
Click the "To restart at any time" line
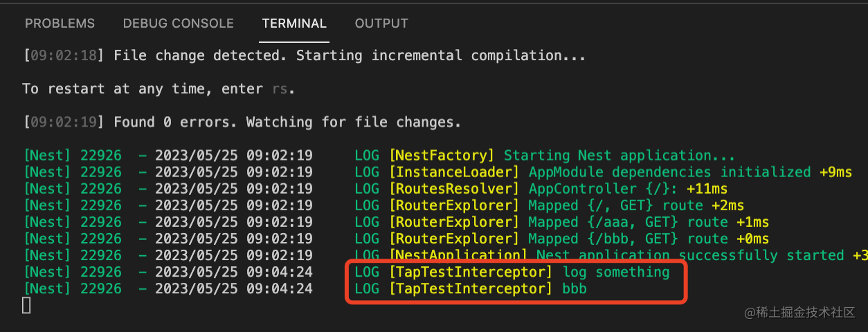click(x=159, y=89)
